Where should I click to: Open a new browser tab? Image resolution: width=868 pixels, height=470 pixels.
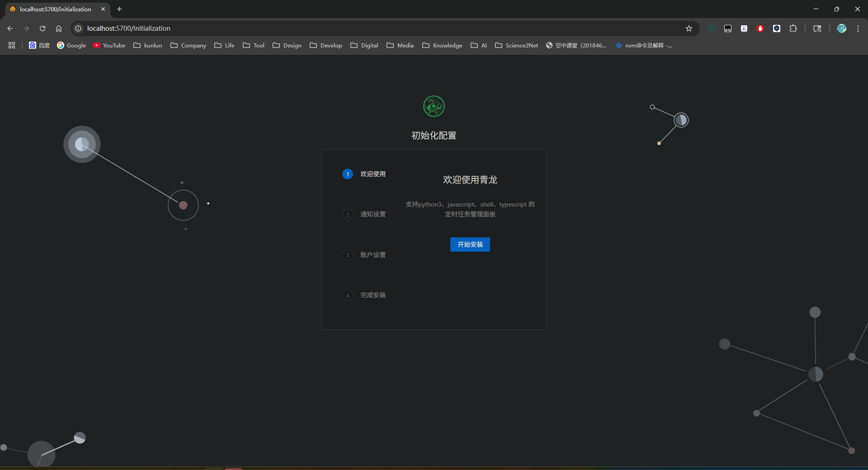(119, 9)
